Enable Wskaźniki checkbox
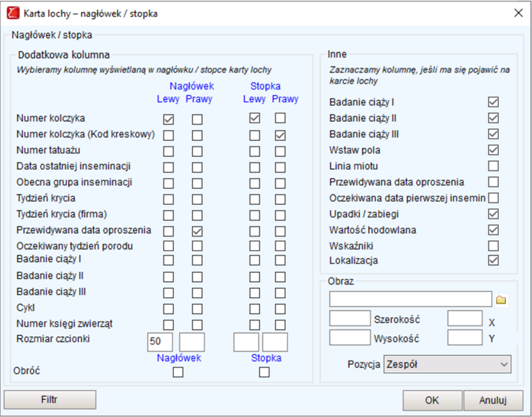Screen dimensions: 532x417 pos(493,246)
